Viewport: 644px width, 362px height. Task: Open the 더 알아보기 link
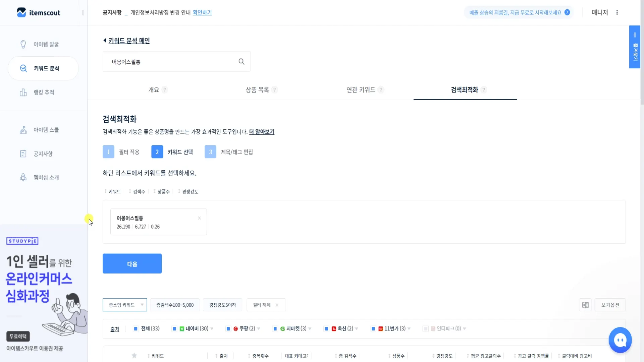click(x=262, y=132)
